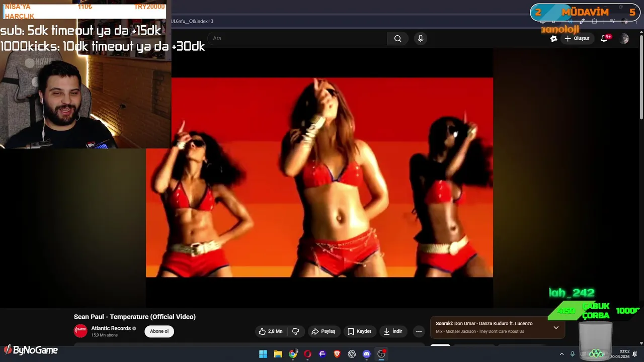Viewport: 644px width, 362px height.
Task: Click the star-shaped icon left of Oluştur
Action: (554, 39)
